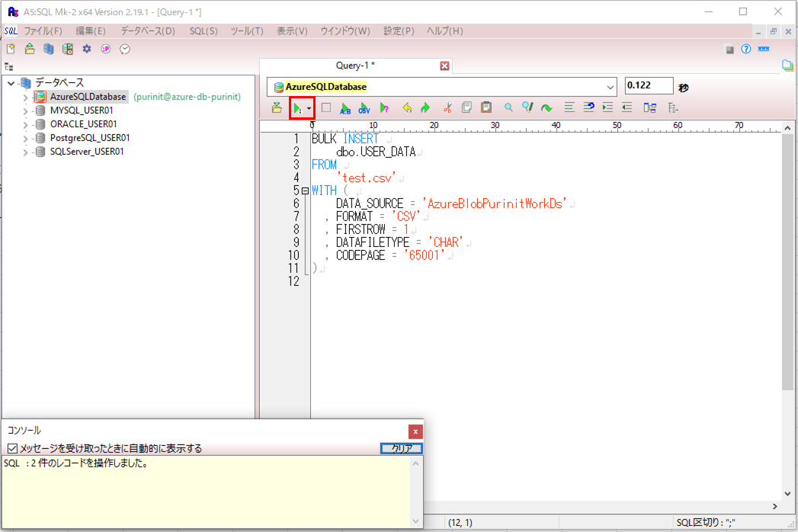The image size is (798, 532).
Task: Click the editor horizontal scrollbar right arrow
Action: [774, 507]
